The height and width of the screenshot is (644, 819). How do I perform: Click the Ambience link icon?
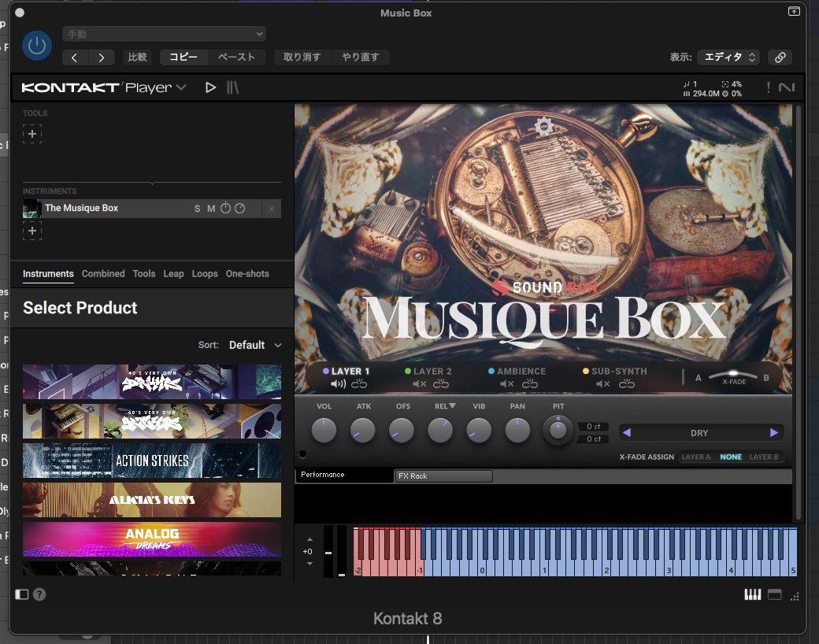coord(530,384)
